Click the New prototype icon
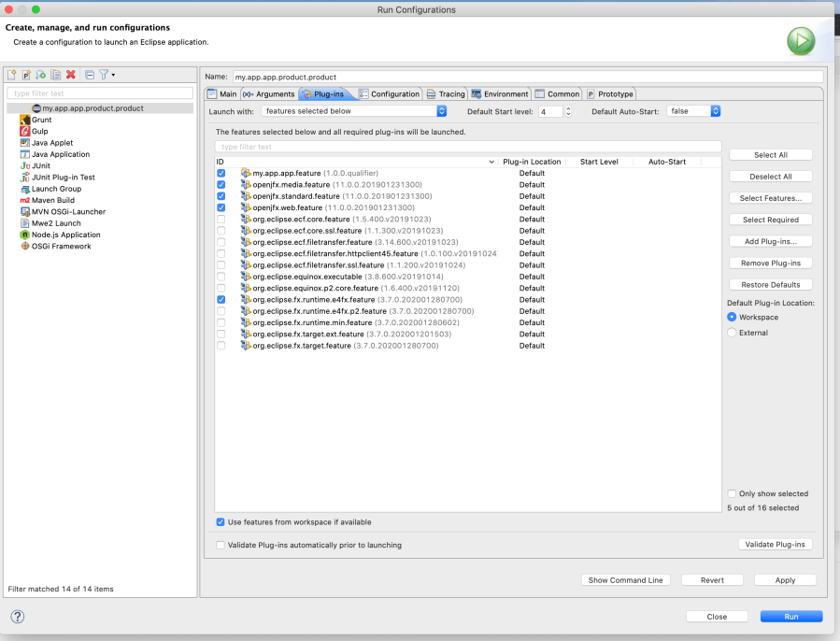Viewport: 840px width, 641px height. click(x=26, y=75)
